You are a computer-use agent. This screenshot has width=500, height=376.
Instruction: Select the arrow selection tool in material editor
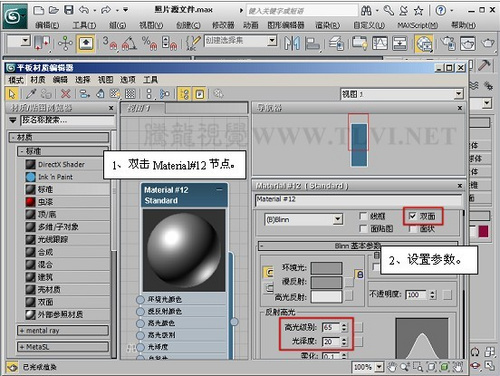[12, 94]
